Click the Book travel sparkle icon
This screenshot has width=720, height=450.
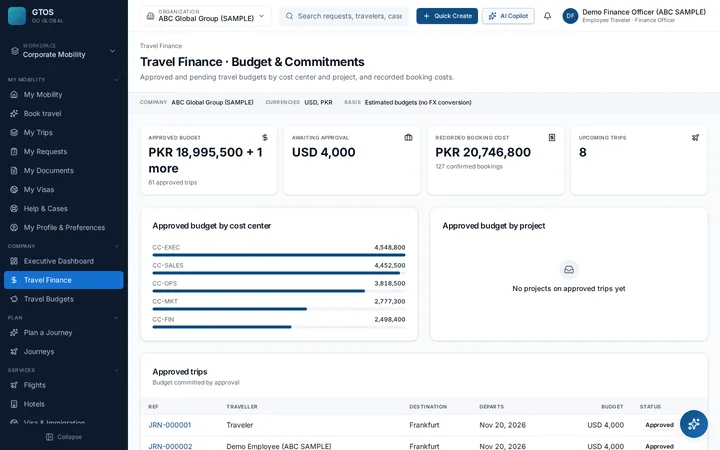point(14,113)
